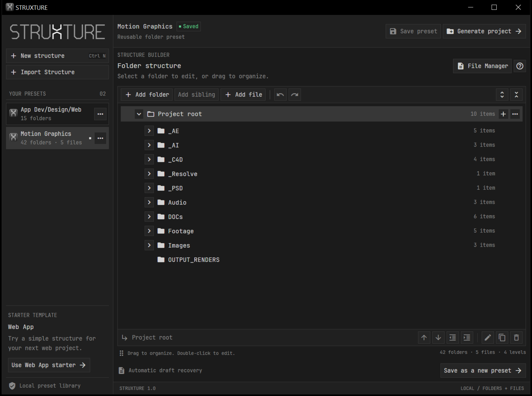Click 'Local preset library' text

point(50,386)
